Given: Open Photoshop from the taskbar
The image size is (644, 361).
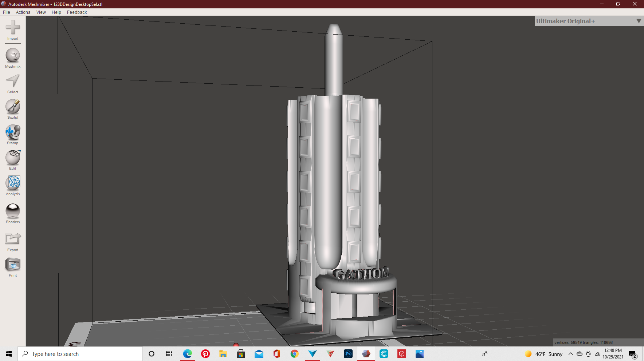Looking at the screenshot, I should [348, 354].
